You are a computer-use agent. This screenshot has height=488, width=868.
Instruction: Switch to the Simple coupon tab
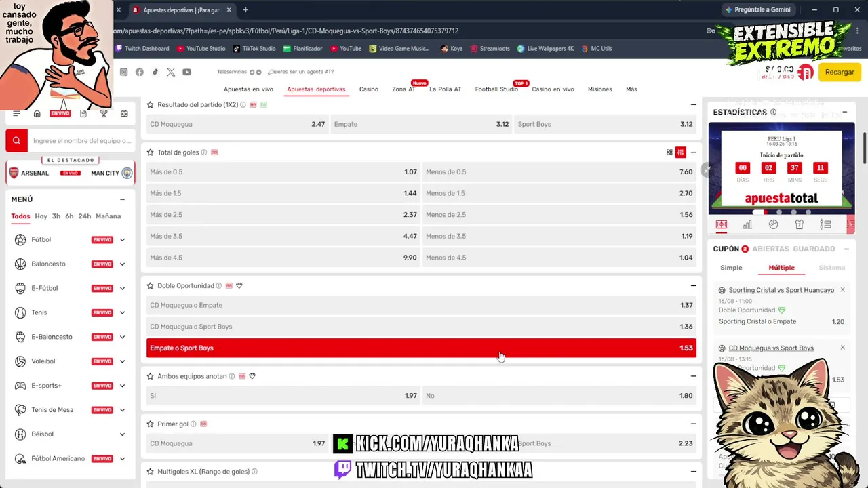click(x=731, y=268)
